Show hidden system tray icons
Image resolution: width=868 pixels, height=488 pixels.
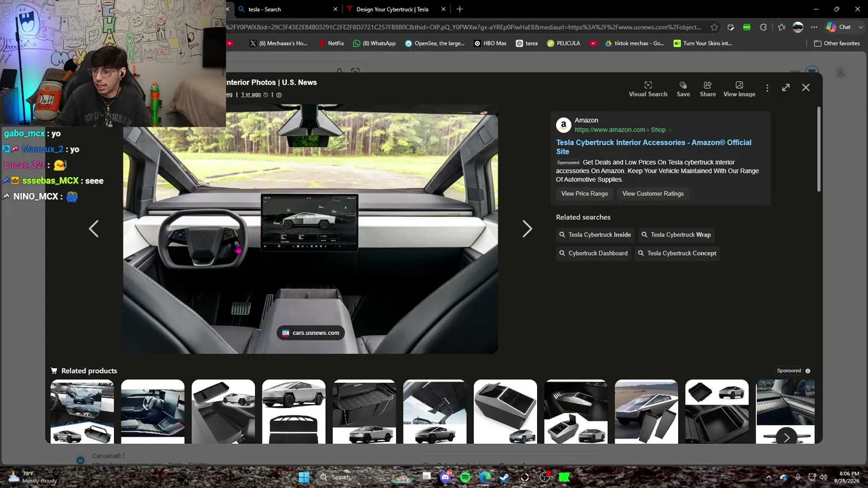[x=768, y=477]
